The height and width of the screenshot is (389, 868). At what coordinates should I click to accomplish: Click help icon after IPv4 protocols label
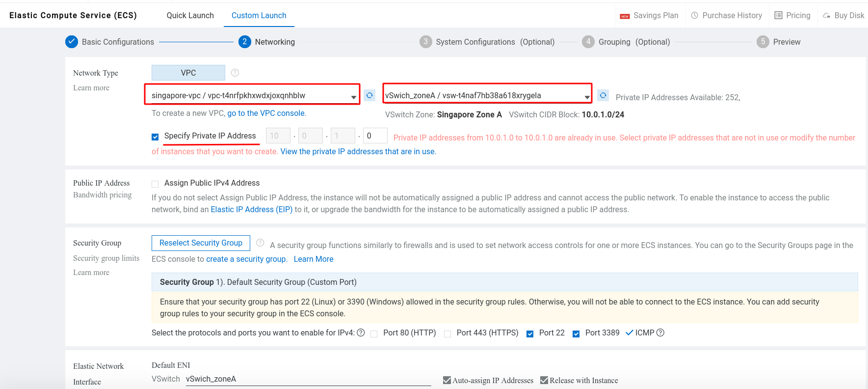(x=361, y=333)
